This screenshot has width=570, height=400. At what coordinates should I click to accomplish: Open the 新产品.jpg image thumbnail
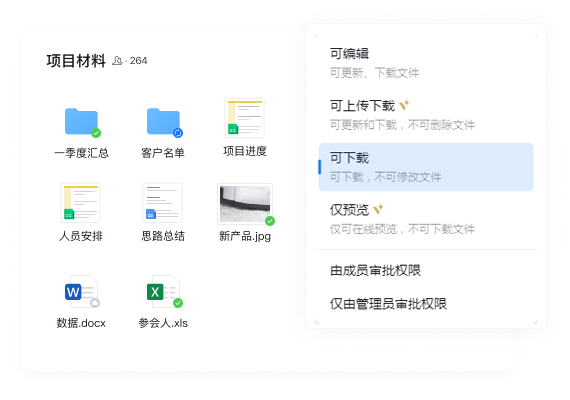[x=245, y=204]
